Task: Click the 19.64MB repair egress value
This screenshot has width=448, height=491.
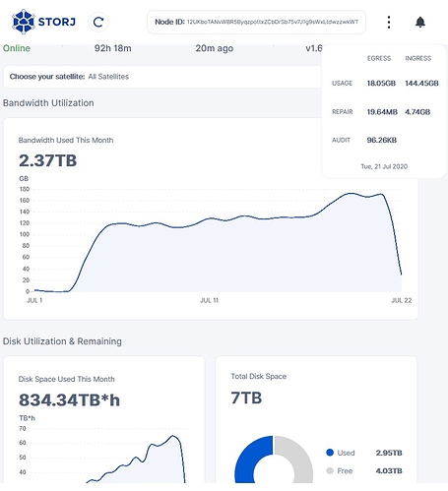Action: point(382,112)
